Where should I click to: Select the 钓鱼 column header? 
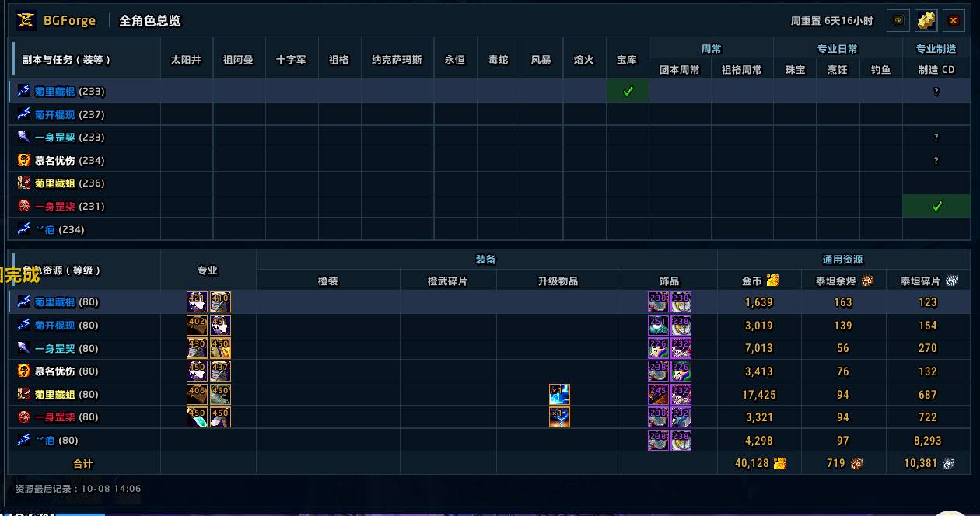[x=880, y=70]
